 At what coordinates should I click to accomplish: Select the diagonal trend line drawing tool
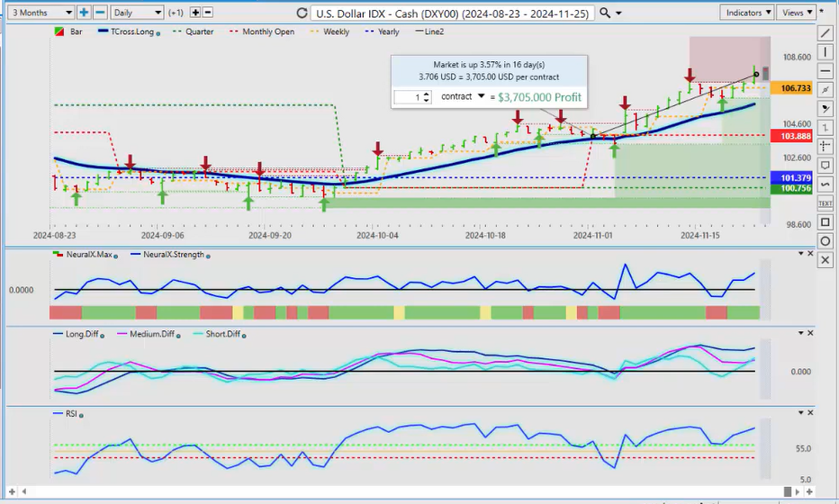pyautogui.click(x=825, y=32)
